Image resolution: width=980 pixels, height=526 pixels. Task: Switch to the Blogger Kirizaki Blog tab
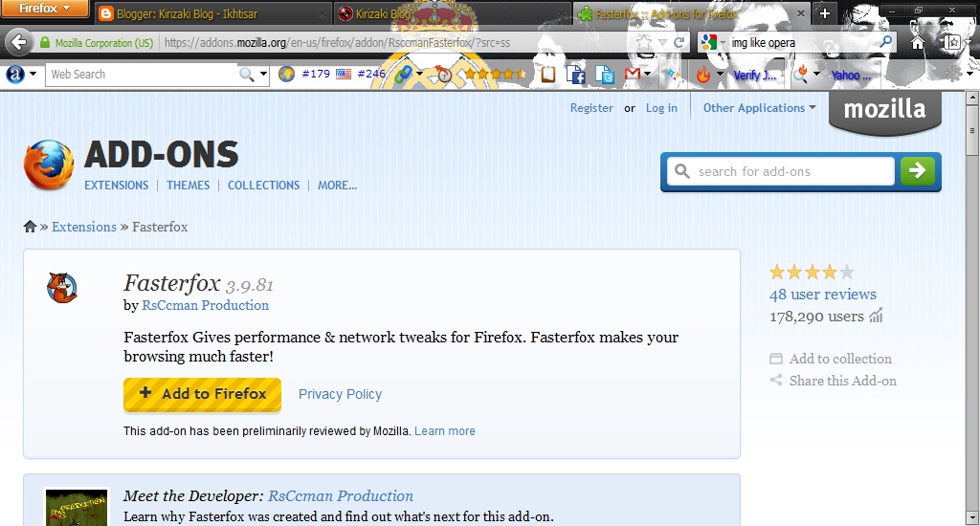212,13
